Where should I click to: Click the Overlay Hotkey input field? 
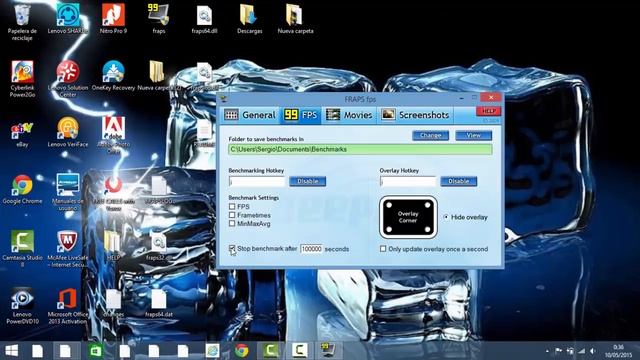408,181
